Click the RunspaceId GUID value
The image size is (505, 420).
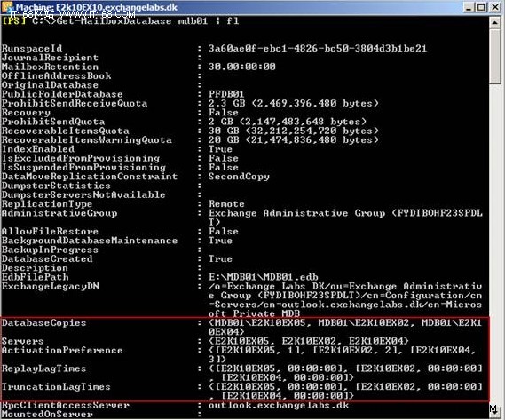click(318, 48)
